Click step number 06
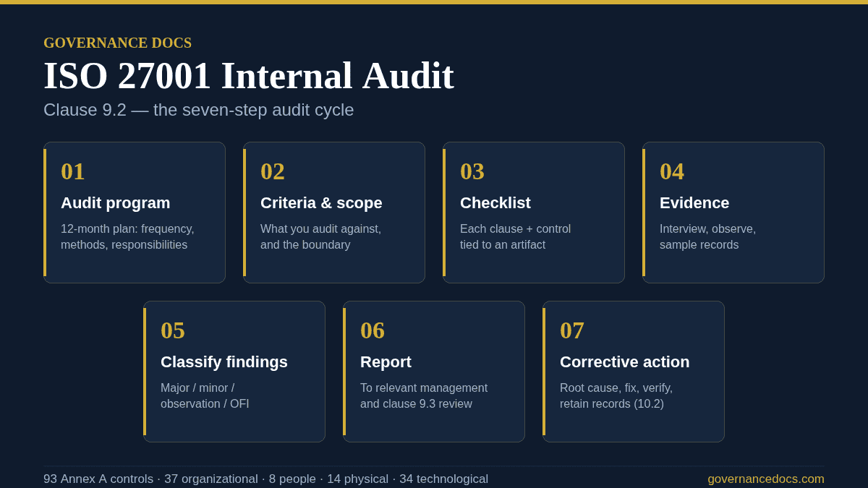The height and width of the screenshot is (488, 868). (373, 330)
